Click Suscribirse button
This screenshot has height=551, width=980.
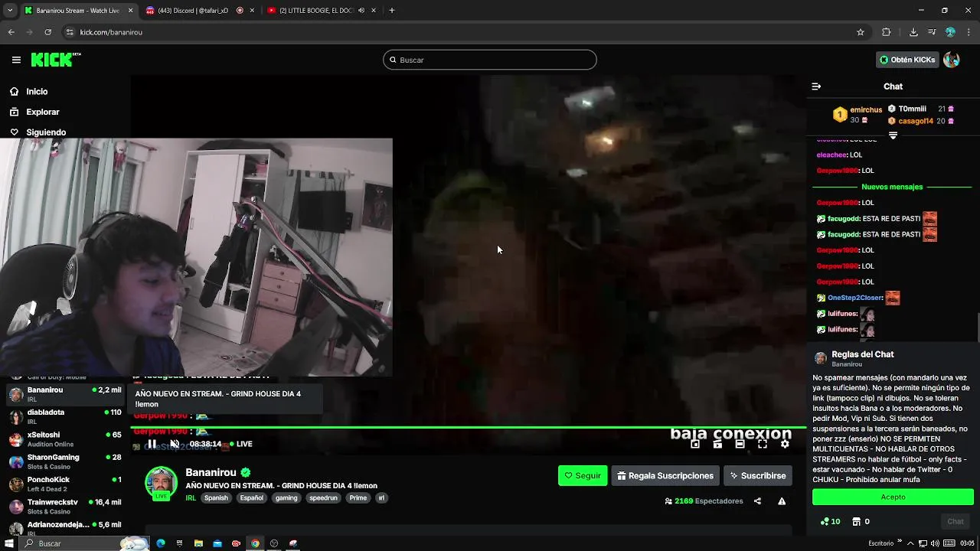pyautogui.click(x=757, y=475)
